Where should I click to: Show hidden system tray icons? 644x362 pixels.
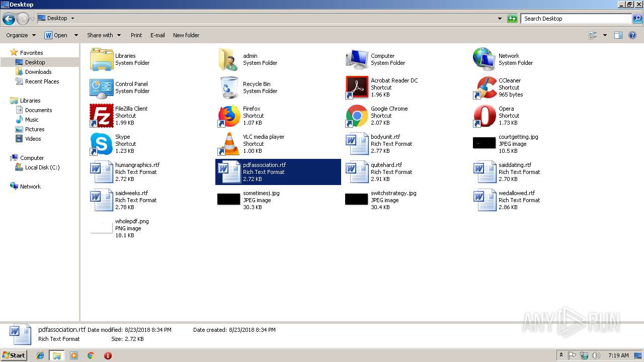coord(561,355)
